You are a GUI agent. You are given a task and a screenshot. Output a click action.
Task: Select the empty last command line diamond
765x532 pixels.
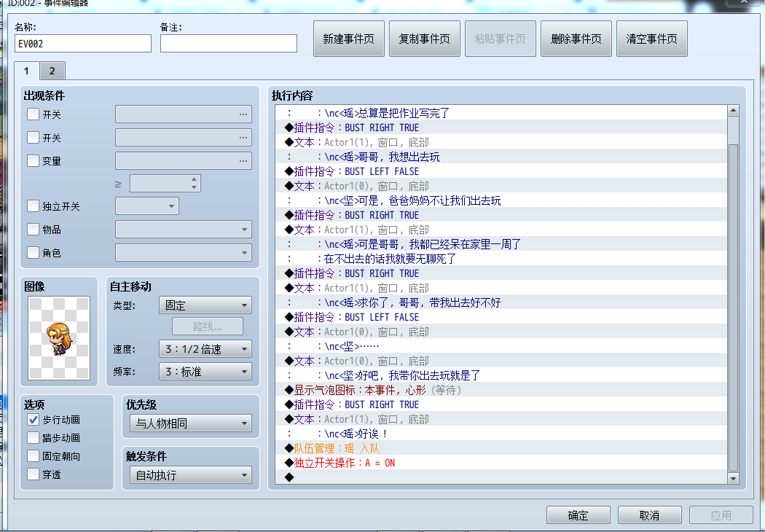[x=501, y=477]
